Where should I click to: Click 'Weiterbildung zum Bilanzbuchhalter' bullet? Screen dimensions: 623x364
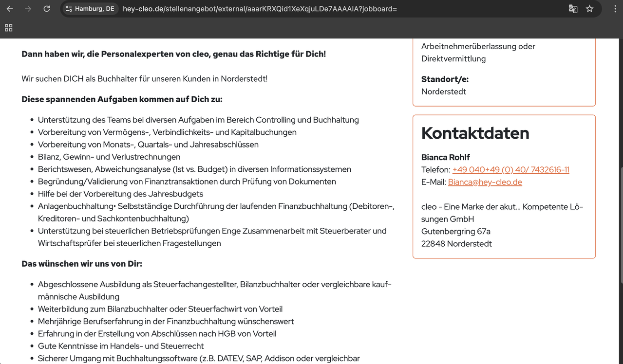160,309
